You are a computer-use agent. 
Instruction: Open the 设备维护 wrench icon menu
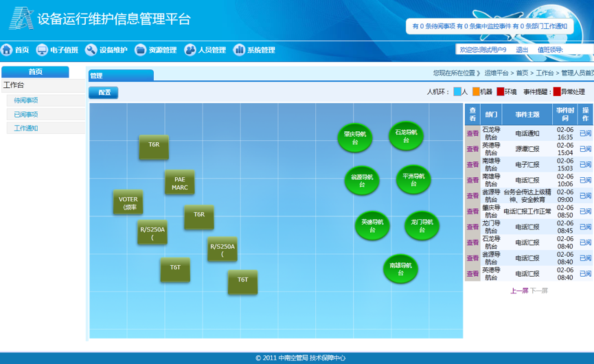click(x=91, y=50)
